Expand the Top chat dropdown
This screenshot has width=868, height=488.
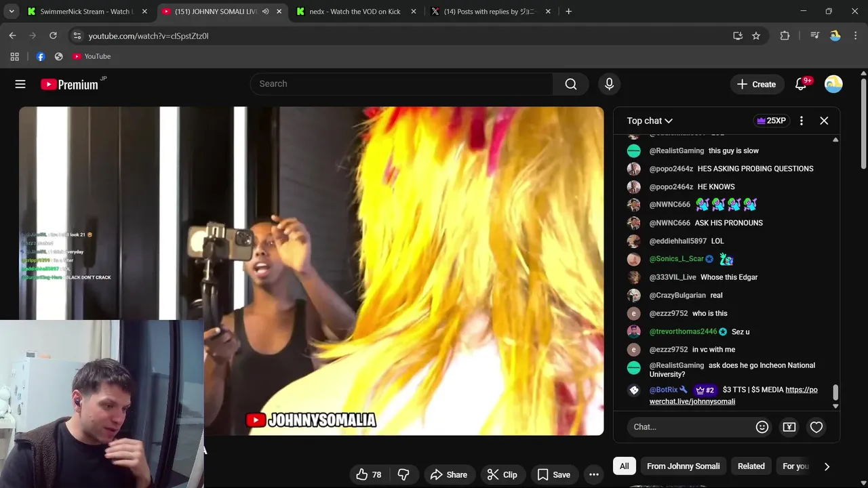coord(650,121)
